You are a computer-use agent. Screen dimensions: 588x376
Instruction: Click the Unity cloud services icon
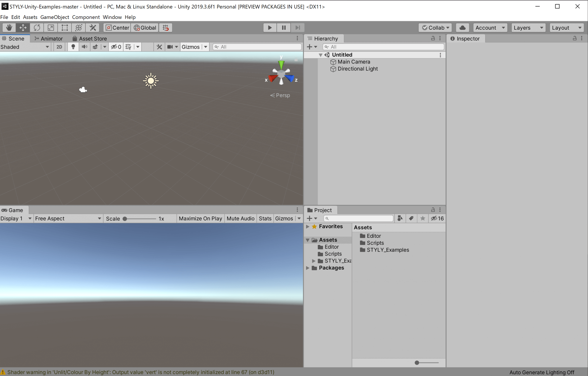tap(462, 27)
